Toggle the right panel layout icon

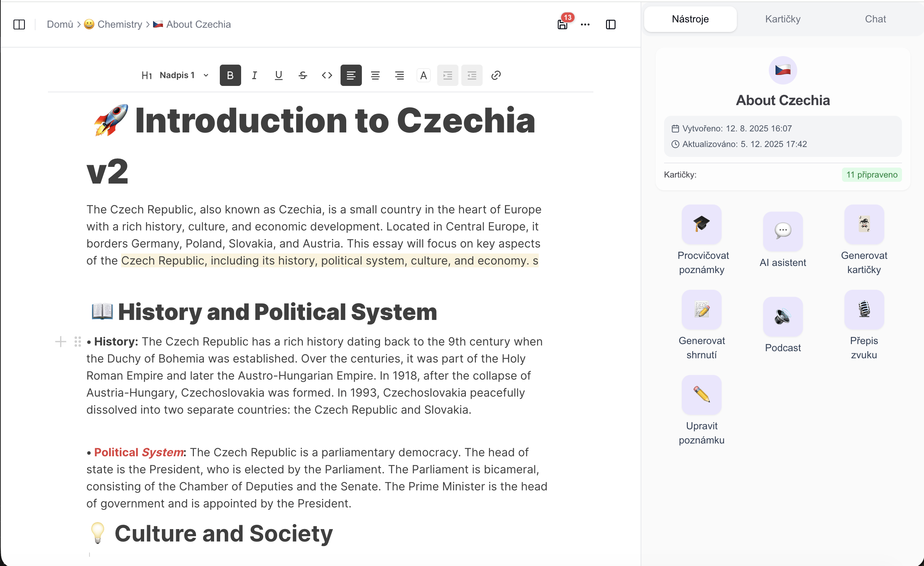[610, 25]
